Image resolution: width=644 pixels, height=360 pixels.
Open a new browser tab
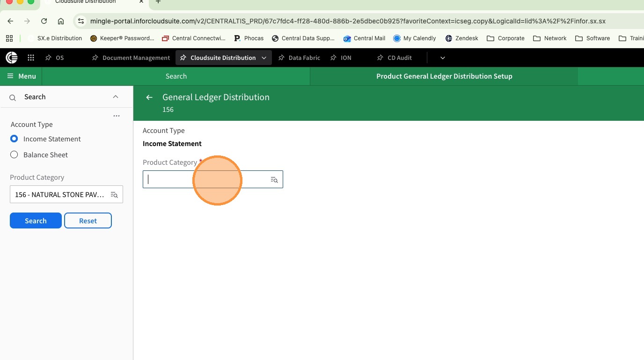tap(158, 2)
